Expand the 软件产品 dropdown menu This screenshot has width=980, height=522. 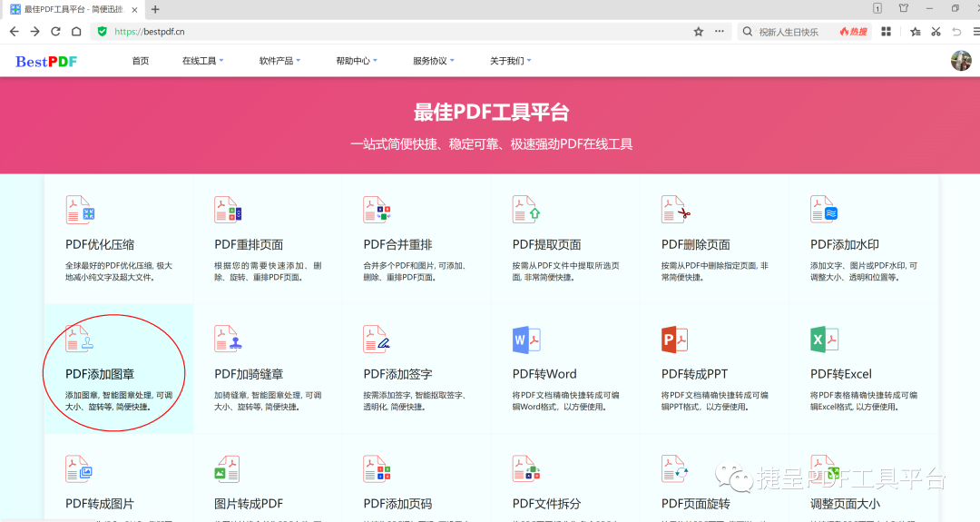pyautogui.click(x=279, y=61)
